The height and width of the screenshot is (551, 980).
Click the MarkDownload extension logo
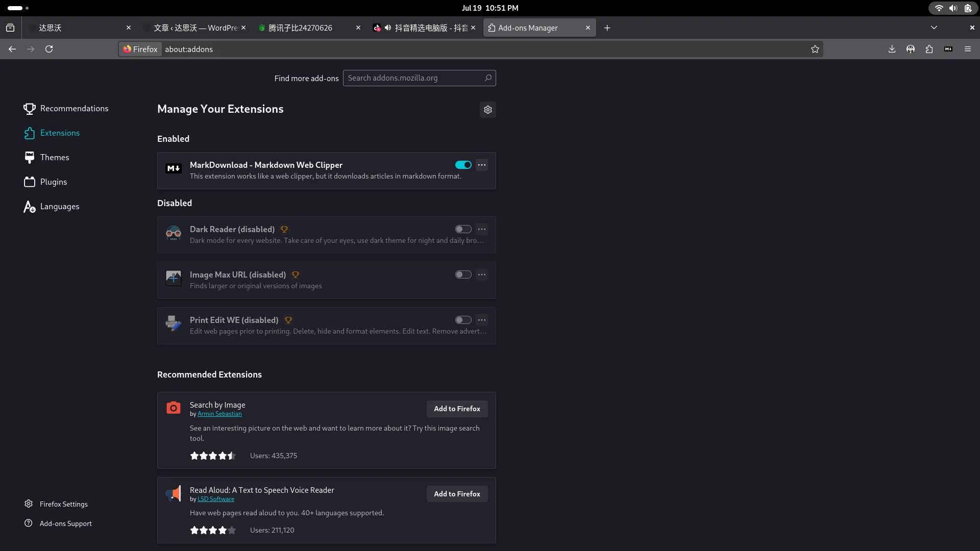174,168
